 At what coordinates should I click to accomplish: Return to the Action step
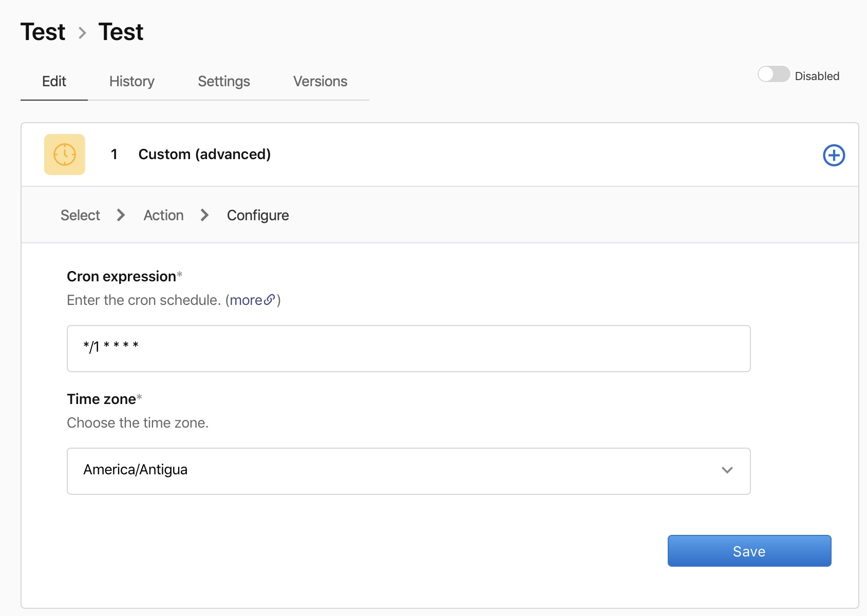click(x=163, y=215)
